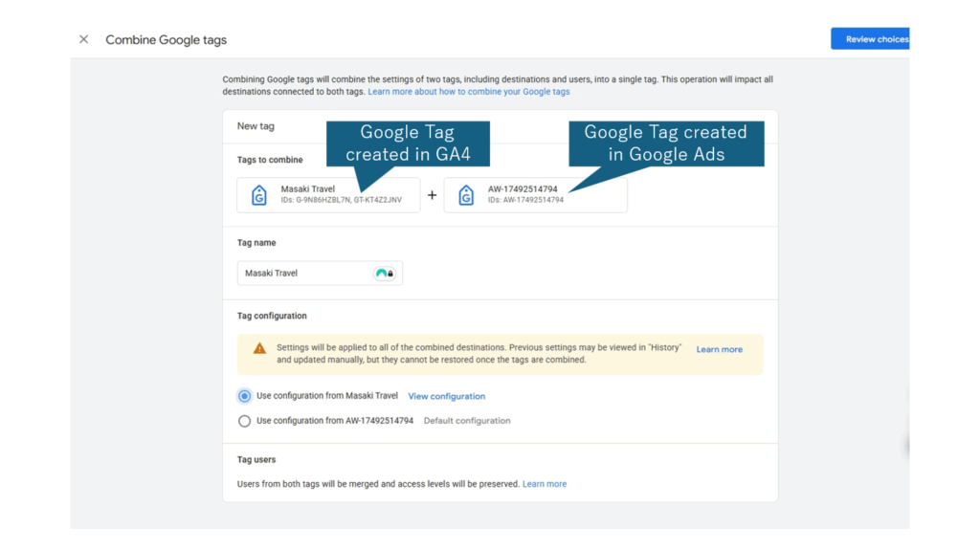Click the Default configuration label
Image resolution: width=980 pixels, height=551 pixels.
coord(467,421)
